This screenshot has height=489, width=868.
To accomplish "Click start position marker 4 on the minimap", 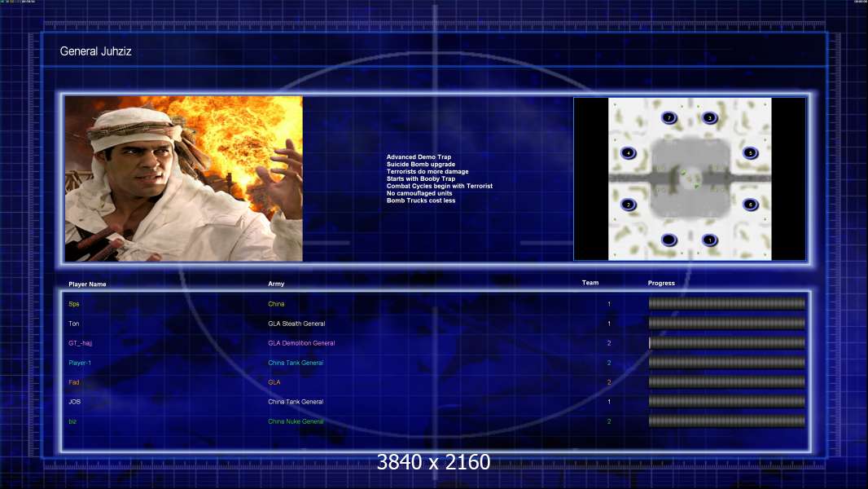I will tap(629, 153).
